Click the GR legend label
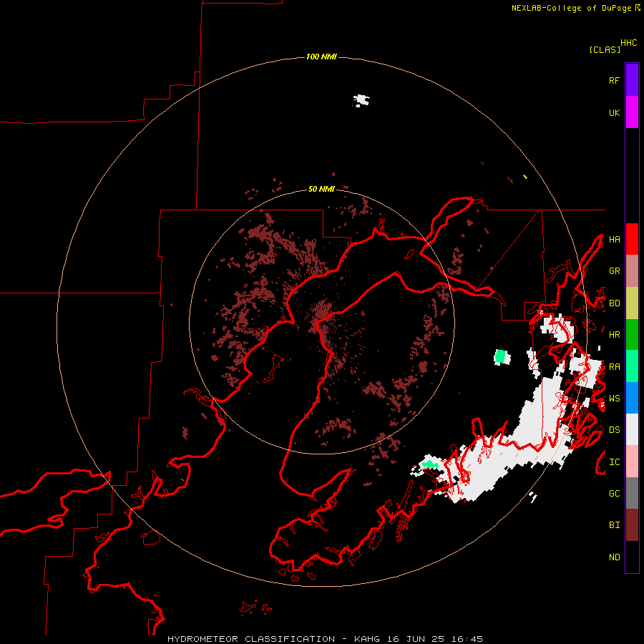This screenshot has width=644, height=644. (614, 271)
